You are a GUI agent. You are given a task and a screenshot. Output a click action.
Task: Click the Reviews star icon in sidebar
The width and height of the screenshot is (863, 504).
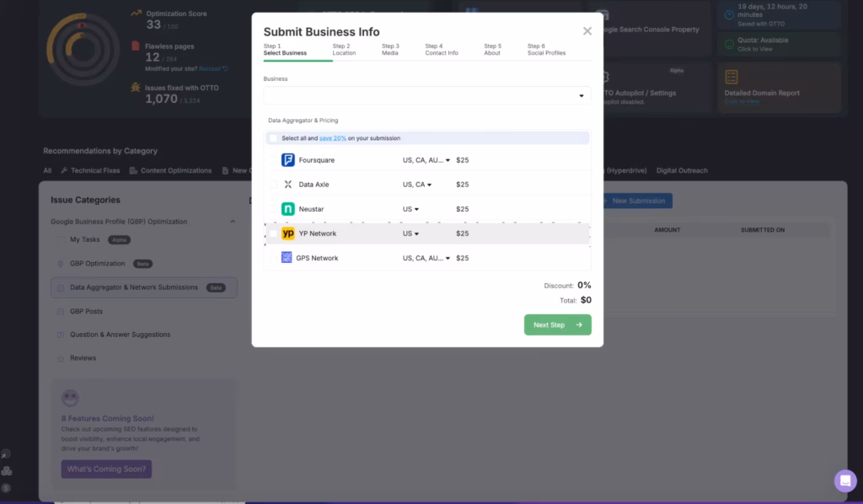[x=60, y=358]
